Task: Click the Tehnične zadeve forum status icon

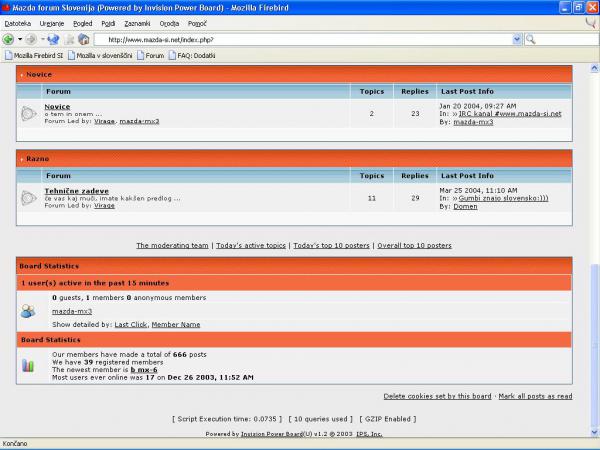Action: tap(29, 197)
